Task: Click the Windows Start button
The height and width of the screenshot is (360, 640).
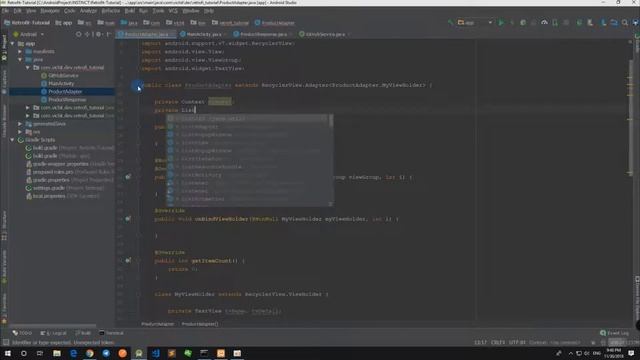Action: pos(7,353)
